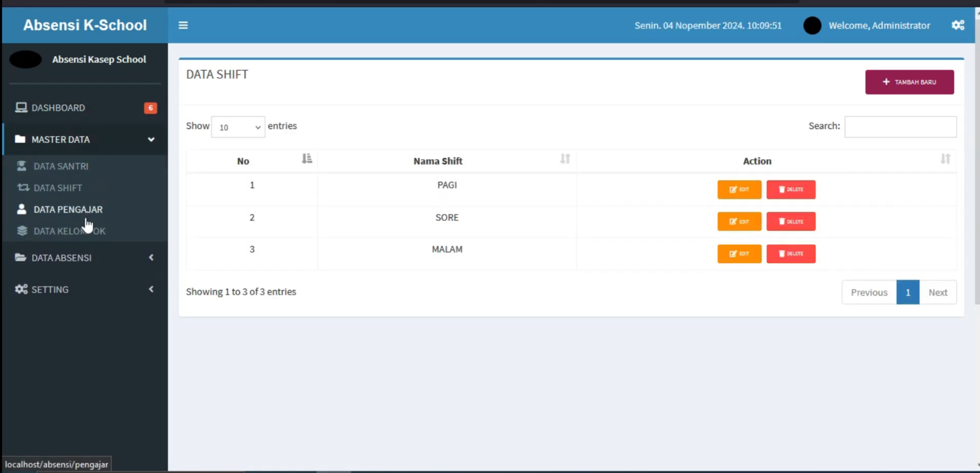Edit the SORE shift
The width and height of the screenshot is (980, 473).
point(739,221)
